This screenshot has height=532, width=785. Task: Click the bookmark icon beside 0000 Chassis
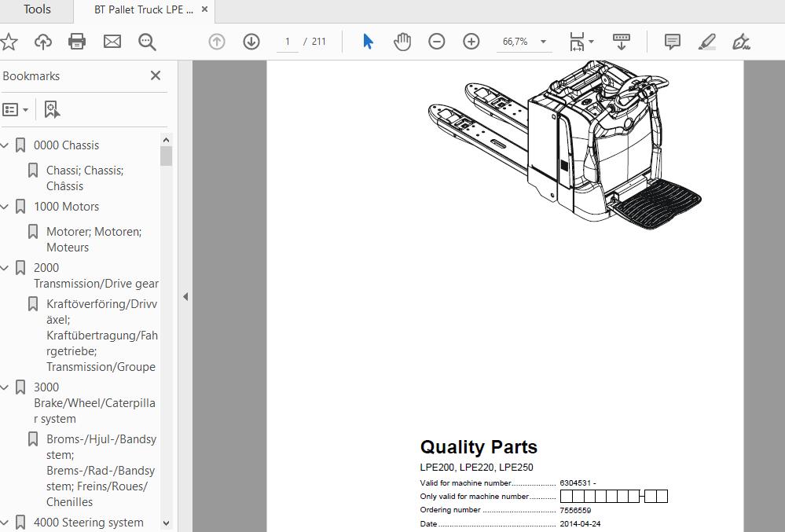click(20, 145)
